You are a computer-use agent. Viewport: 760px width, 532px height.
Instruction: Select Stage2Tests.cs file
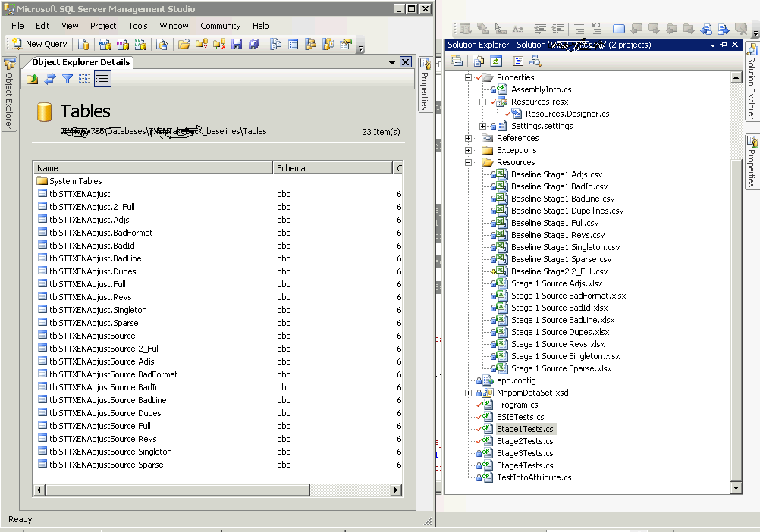525,441
